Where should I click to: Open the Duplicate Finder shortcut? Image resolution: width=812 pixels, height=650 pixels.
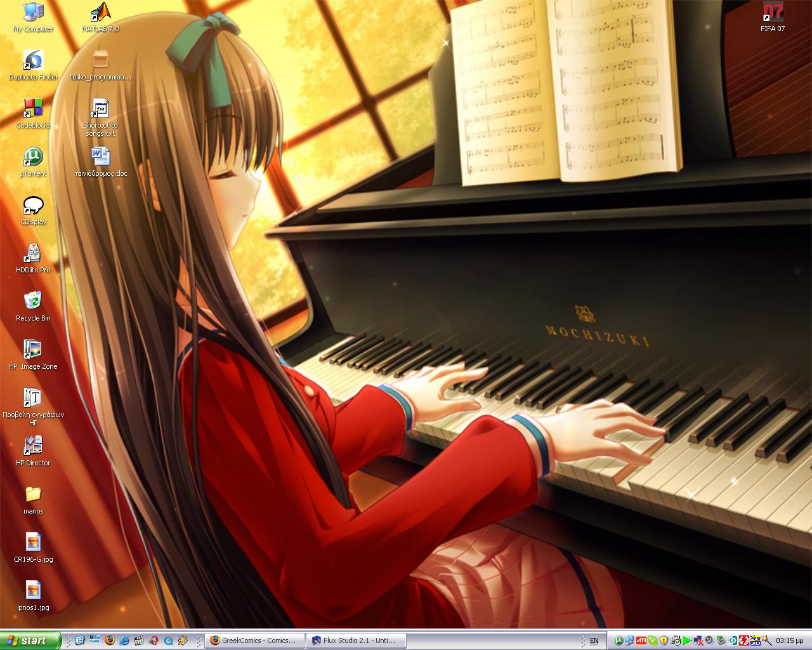tap(33, 65)
